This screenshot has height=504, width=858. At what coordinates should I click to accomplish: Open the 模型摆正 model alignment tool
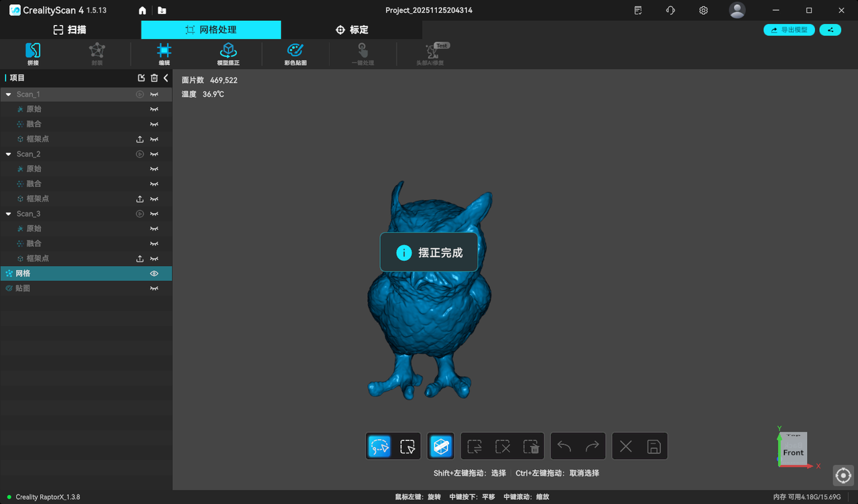point(229,52)
